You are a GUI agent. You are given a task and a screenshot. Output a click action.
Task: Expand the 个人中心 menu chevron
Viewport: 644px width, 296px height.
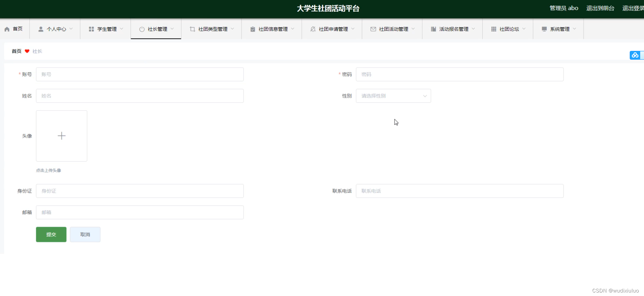click(x=71, y=29)
